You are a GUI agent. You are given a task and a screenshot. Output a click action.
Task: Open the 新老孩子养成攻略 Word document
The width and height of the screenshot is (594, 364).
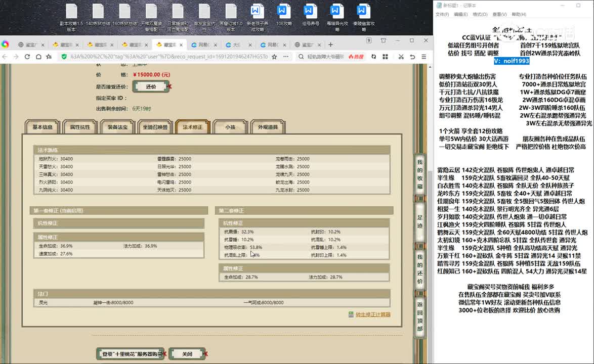tap(257, 17)
